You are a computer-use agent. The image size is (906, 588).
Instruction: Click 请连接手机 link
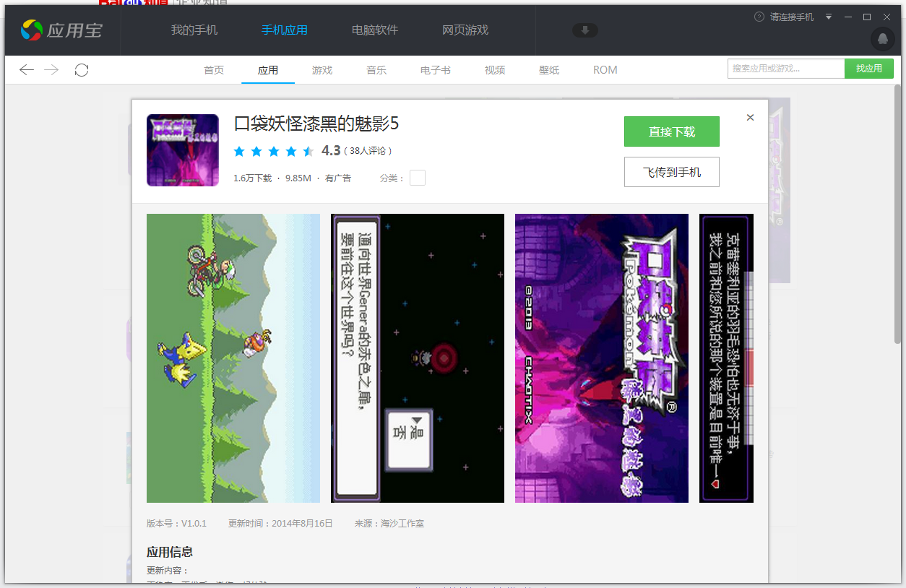tap(792, 17)
